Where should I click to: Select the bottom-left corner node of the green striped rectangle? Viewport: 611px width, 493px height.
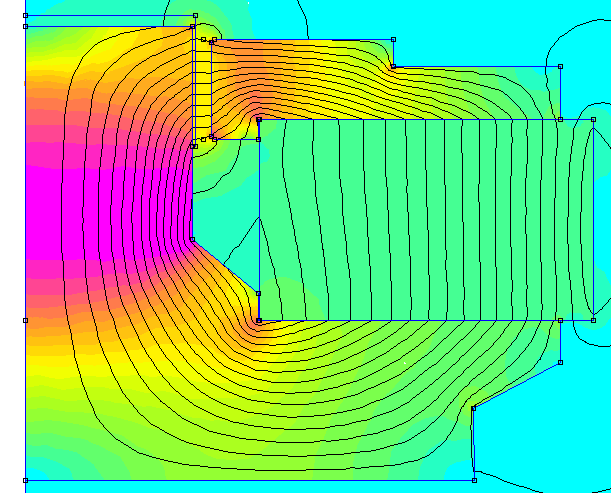click(x=259, y=320)
